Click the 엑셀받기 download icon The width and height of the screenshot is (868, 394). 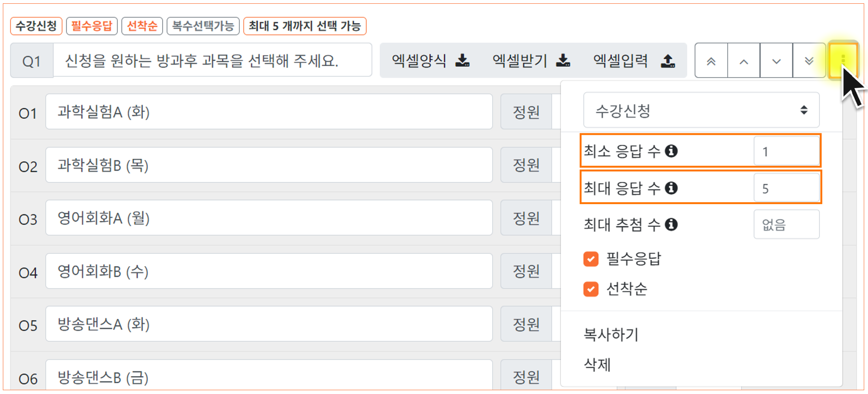click(563, 60)
